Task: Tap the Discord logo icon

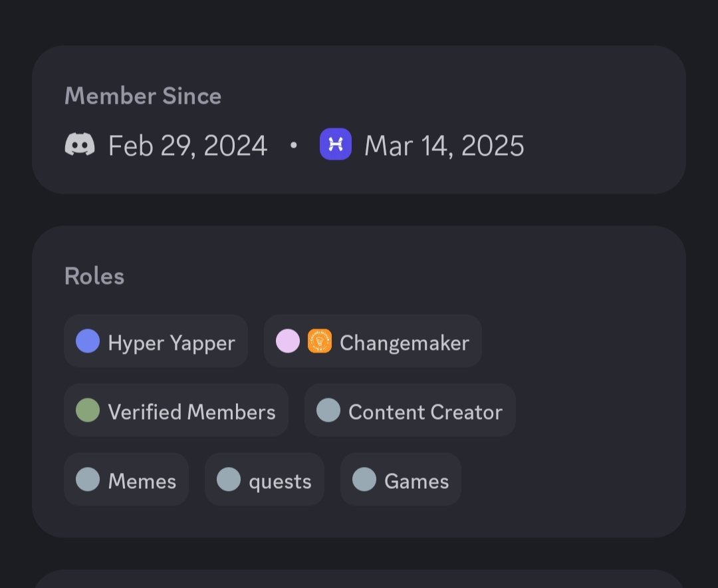Action: tap(80, 144)
